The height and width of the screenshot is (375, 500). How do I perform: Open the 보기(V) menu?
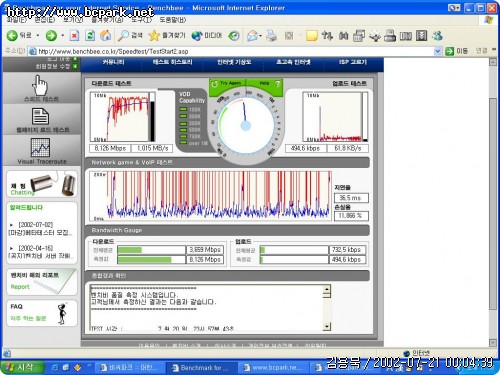pyautogui.click(x=73, y=20)
